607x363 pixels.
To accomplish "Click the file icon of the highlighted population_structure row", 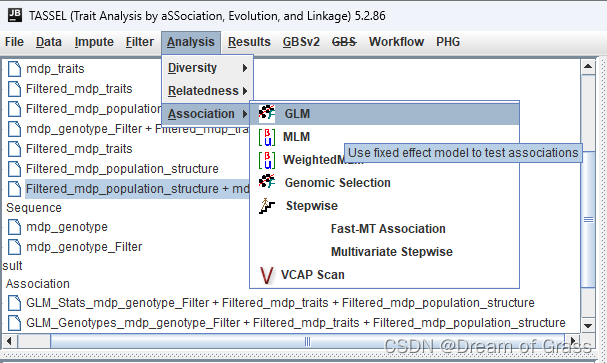I will pyautogui.click(x=14, y=189).
